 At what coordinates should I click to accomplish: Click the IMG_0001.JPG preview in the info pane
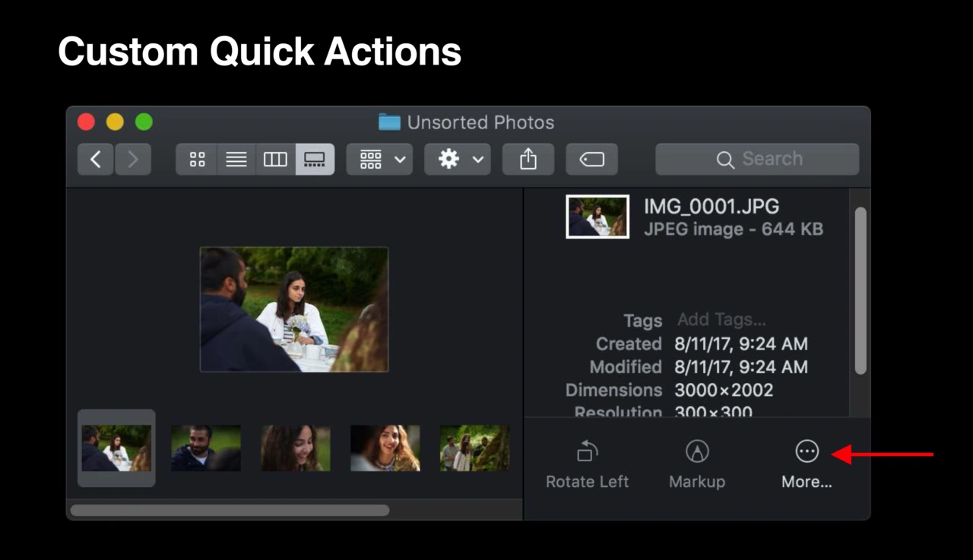(597, 217)
